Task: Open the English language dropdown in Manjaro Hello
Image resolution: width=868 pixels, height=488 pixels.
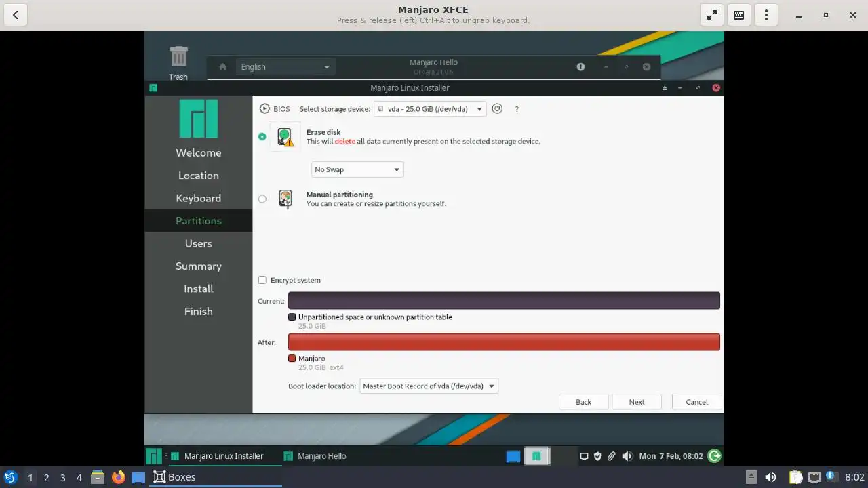Action: click(x=285, y=66)
